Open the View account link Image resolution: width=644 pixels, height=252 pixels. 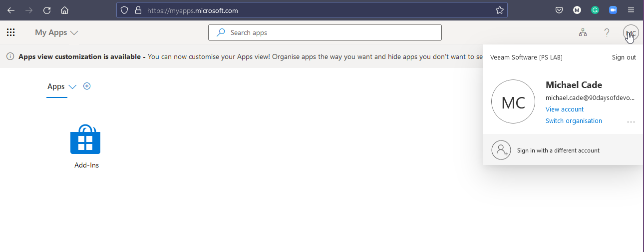click(x=564, y=109)
